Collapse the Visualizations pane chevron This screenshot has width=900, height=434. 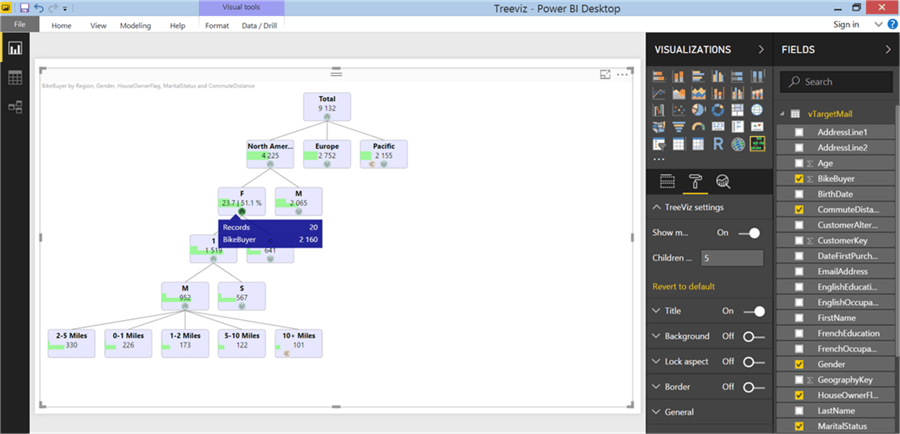(x=762, y=50)
